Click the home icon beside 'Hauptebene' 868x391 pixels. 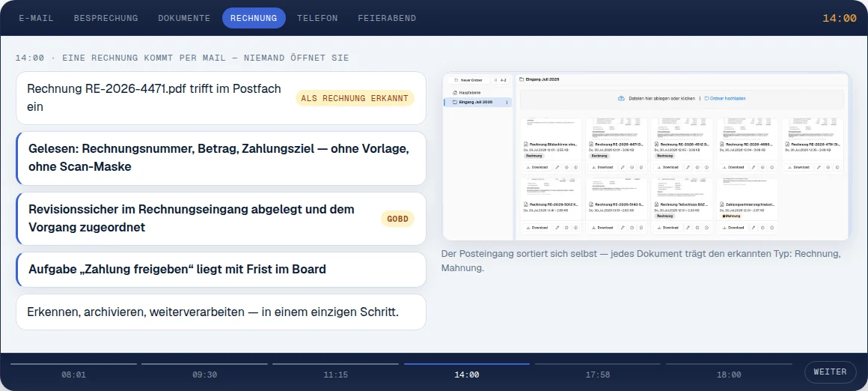pyautogui.click(x=455, y=92)
